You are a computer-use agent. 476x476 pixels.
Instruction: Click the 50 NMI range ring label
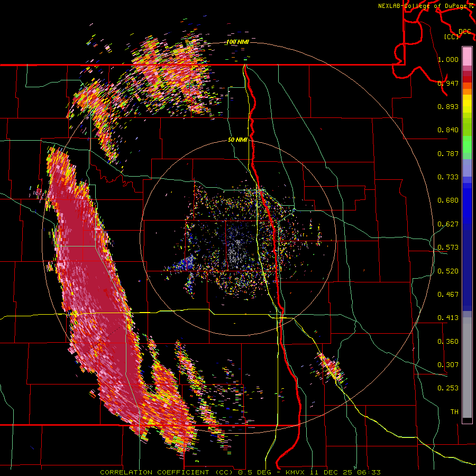(x=237, y=140)
